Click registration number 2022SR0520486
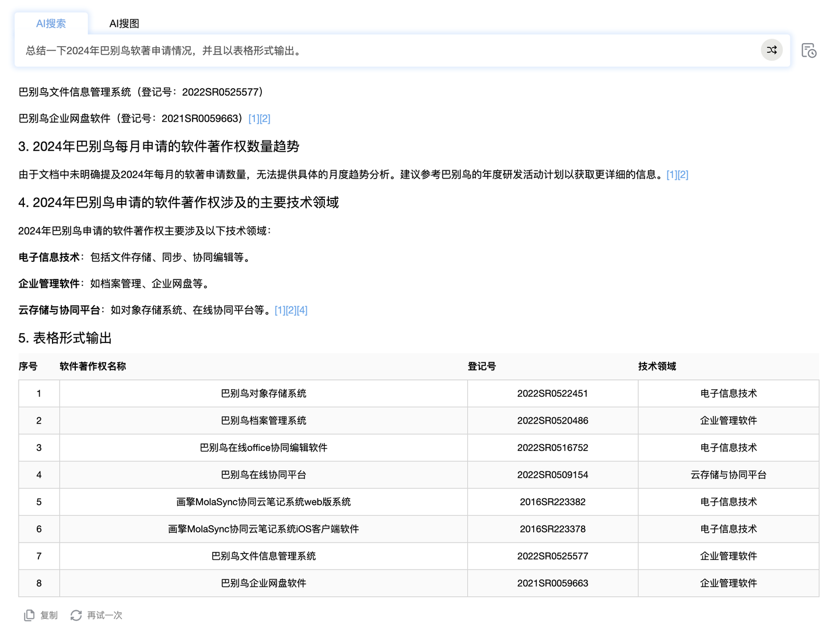This screenshot has width=840, height=633. (552, 421)
